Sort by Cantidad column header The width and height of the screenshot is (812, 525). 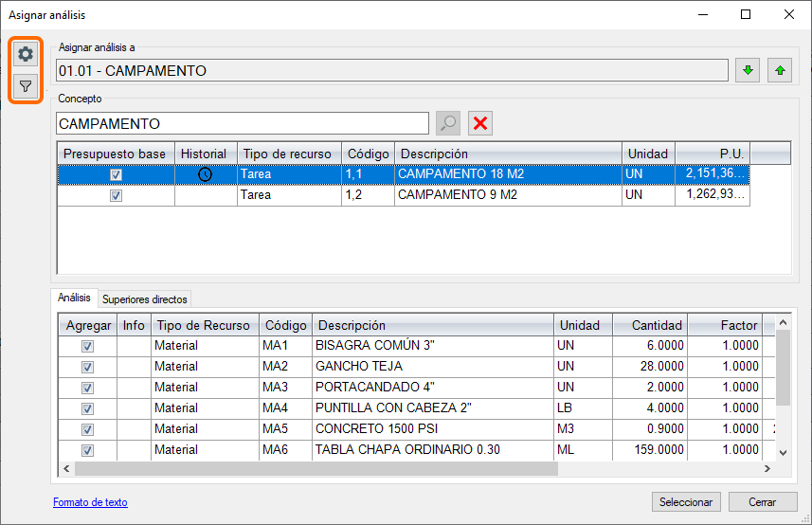tap(650, 325)
